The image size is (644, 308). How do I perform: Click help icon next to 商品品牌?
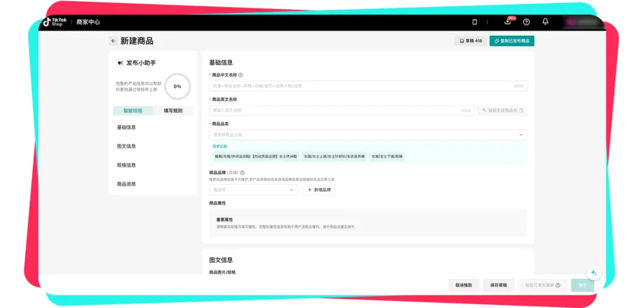[242, 173]
